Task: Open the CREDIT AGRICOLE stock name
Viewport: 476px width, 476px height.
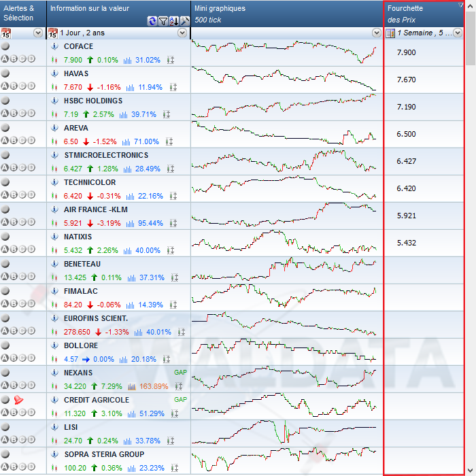Action: coord(97,400)
